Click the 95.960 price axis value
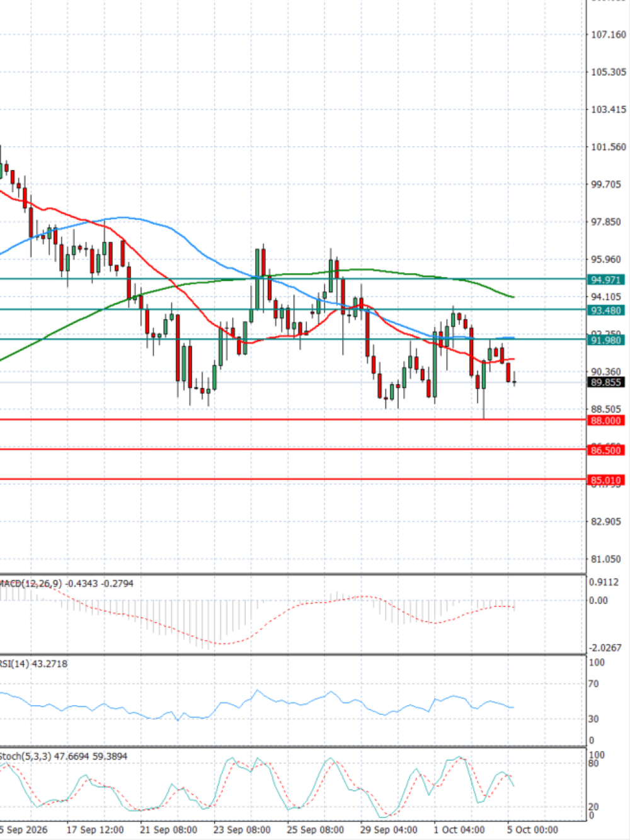 [x=606, y=259]
